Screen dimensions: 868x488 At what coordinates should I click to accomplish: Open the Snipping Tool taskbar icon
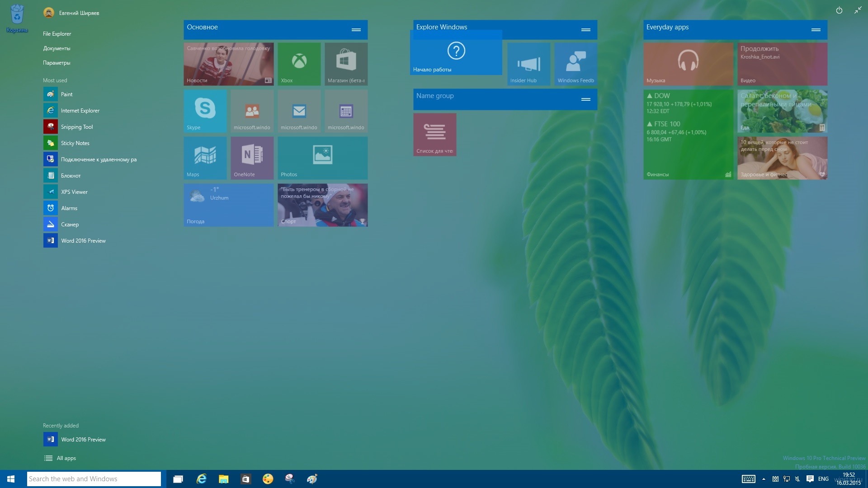click(x=290, y=479)
